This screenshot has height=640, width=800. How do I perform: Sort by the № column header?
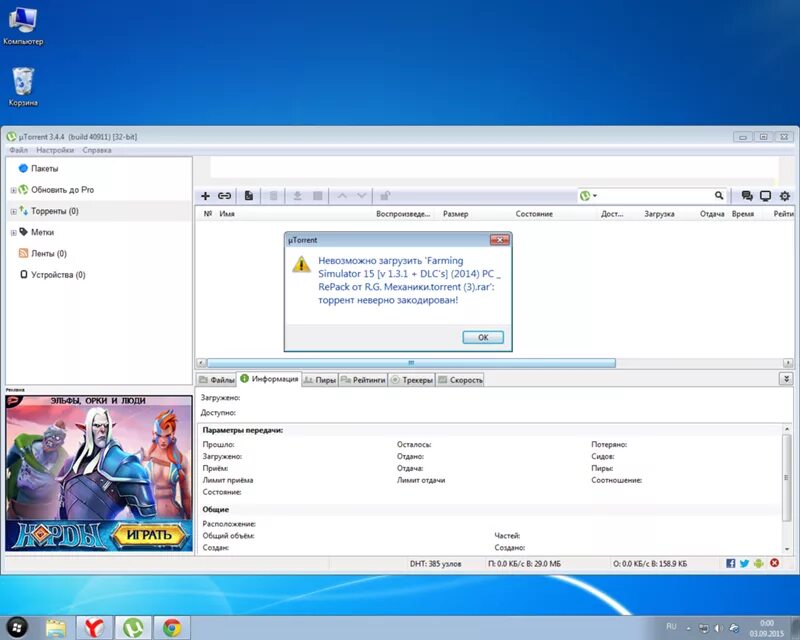click(208, 214)
